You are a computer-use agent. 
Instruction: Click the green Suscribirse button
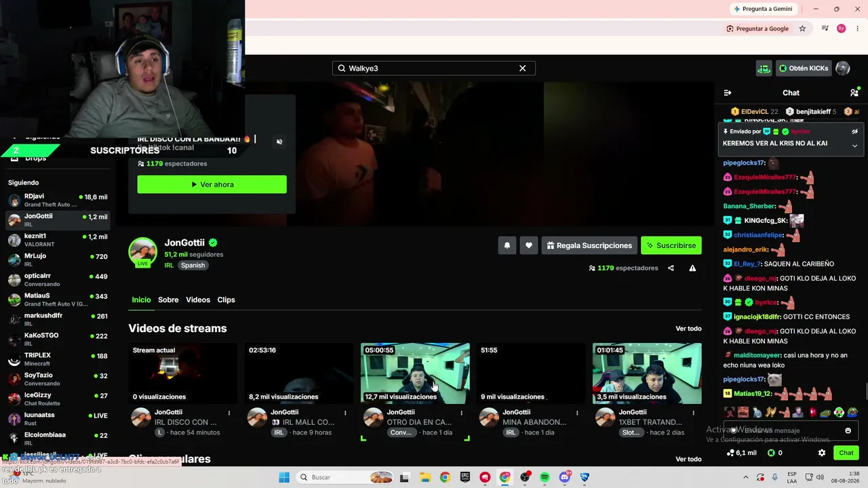coord(671,245)
